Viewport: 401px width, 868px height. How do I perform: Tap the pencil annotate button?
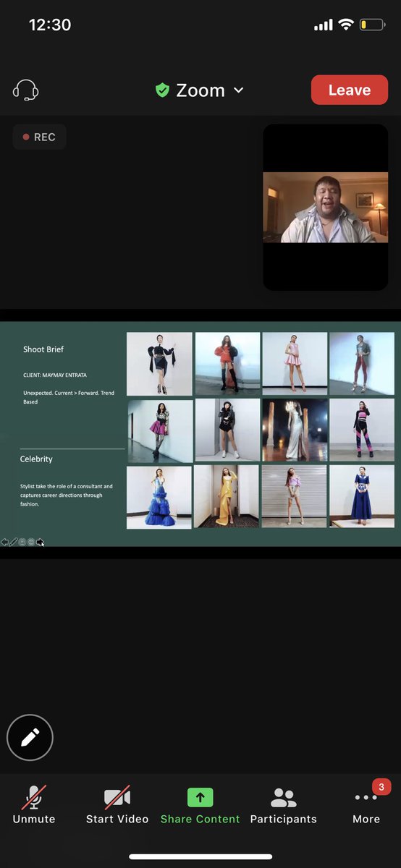coord(30,737)
